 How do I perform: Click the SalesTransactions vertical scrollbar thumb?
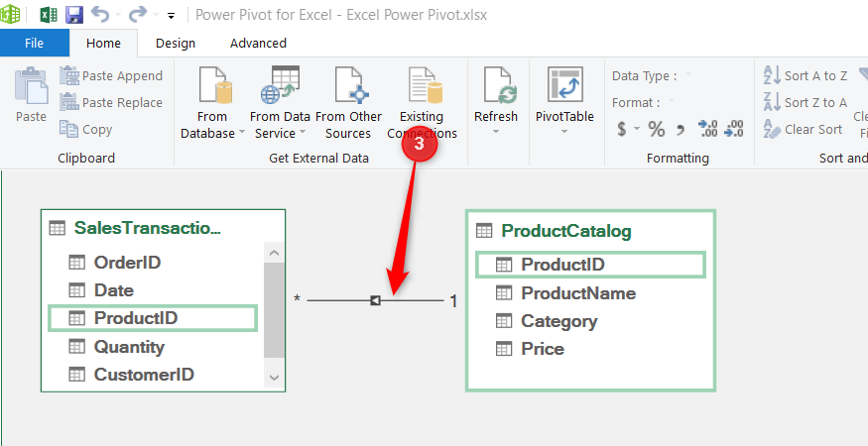[x=274, y=310]
